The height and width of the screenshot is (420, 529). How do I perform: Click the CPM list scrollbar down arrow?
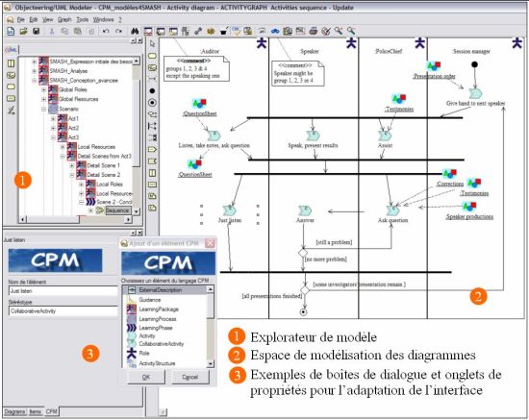211,363
